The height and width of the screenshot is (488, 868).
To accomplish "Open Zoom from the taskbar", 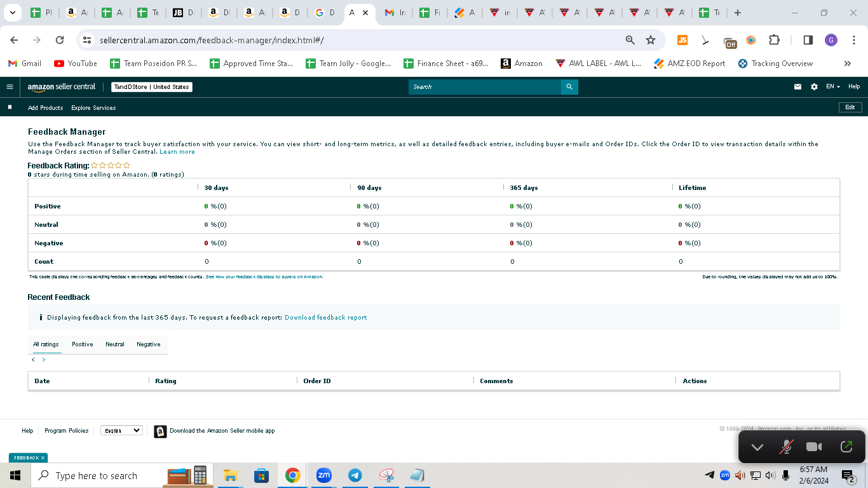I will pyautogui.click(x=324, y=475).
